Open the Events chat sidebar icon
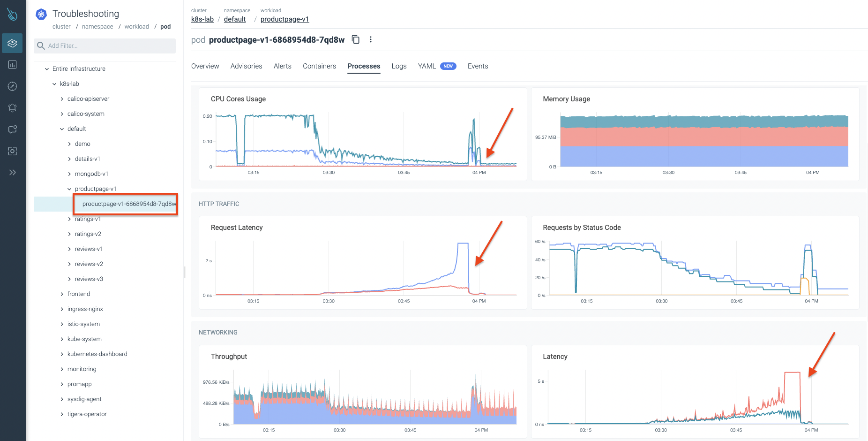868x441 pixels. click(x=13, y=129)
